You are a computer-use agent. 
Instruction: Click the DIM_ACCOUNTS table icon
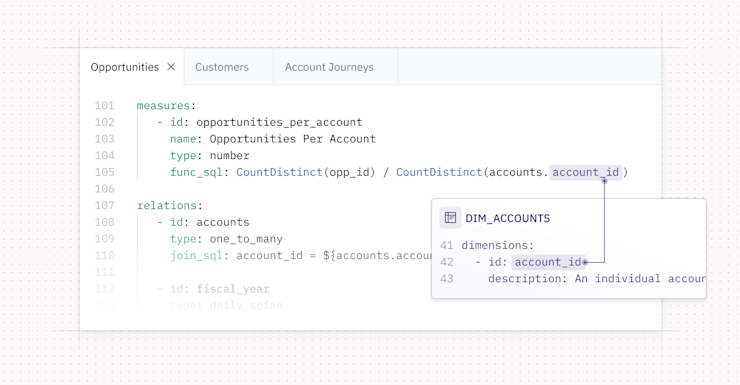pos(450,218)
